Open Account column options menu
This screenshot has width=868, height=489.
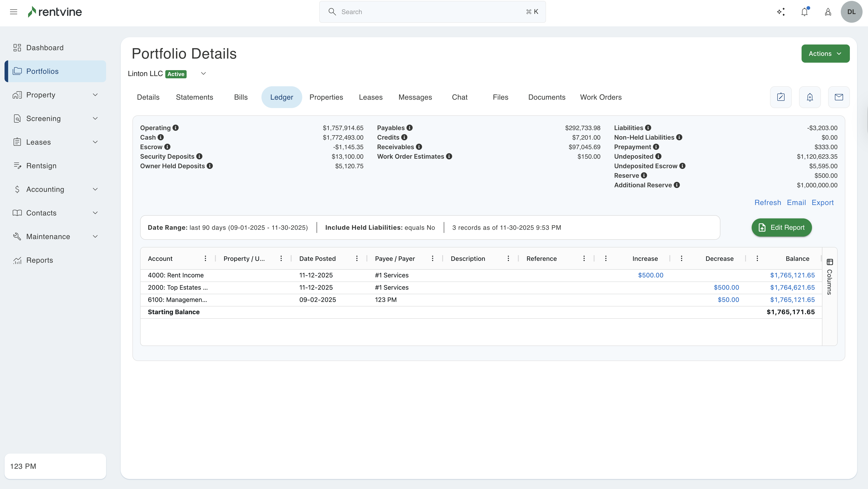(205, 259)
